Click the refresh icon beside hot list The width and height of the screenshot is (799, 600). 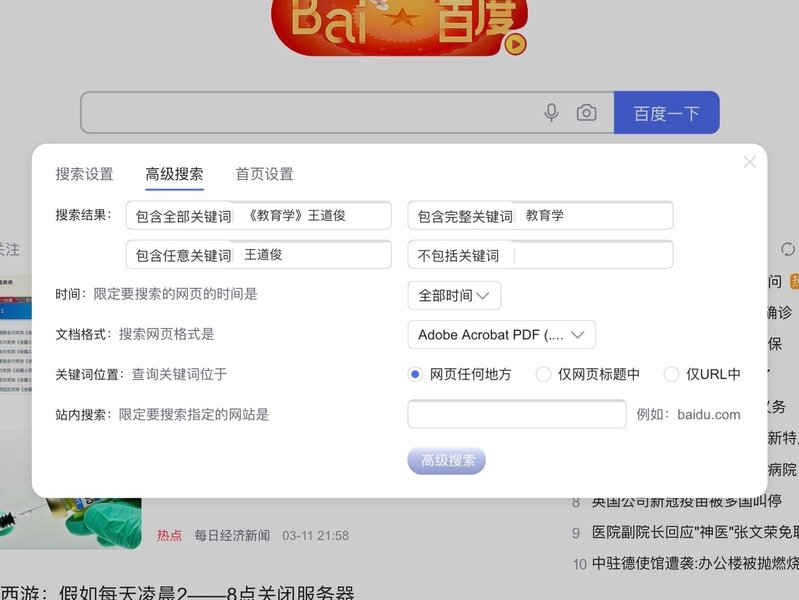pyautogui.click(x=788, y=249)
